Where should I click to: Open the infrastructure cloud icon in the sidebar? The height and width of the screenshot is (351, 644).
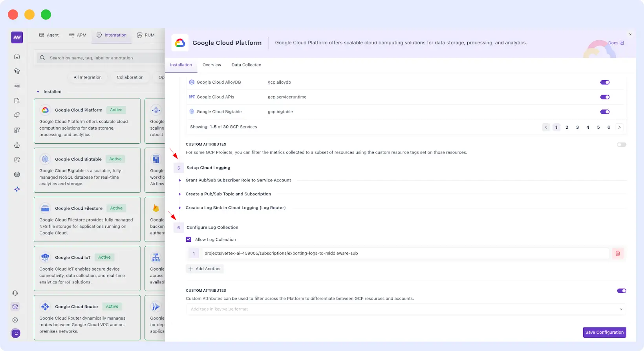17,71
